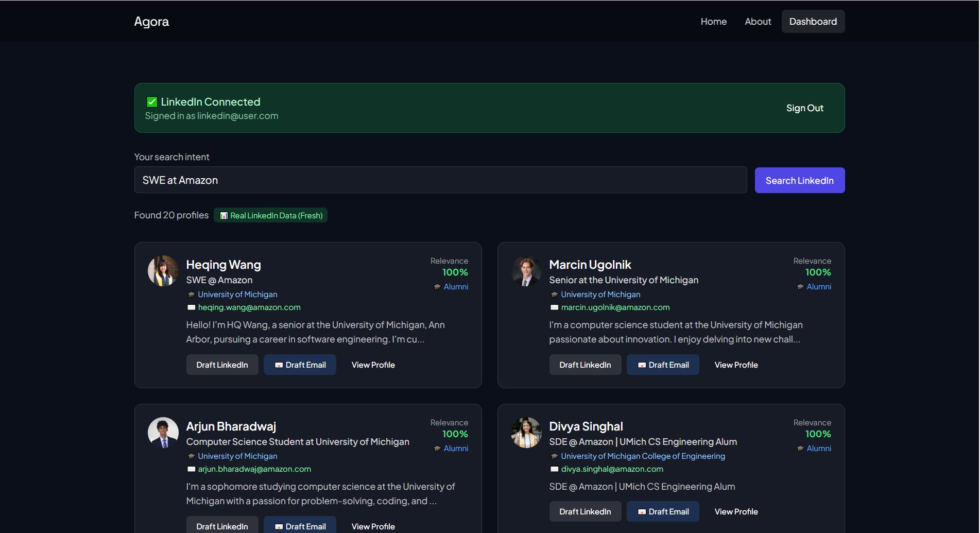Click Alumni label on Heqing Wang's card

456,287
